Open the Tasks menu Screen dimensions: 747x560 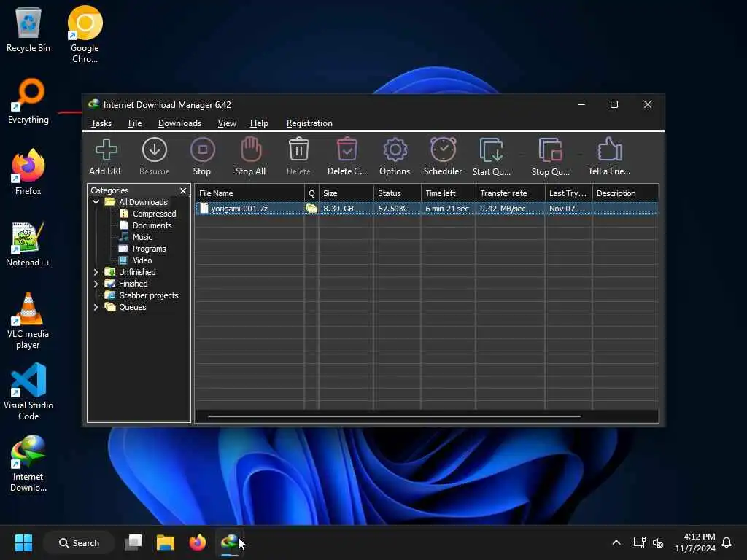(x=101, y=123)
